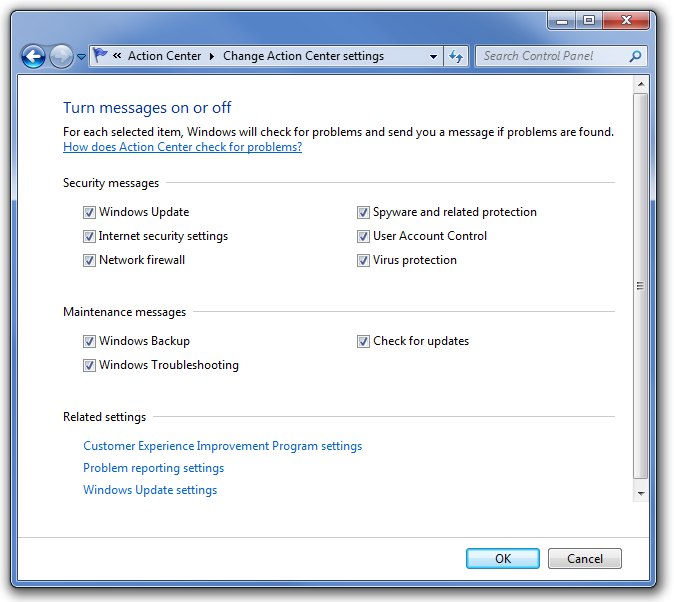Image resolution: width=674 pixels, height=602 pixels.
Task: Click the Action Center flag icon
Action: point(101,55)
